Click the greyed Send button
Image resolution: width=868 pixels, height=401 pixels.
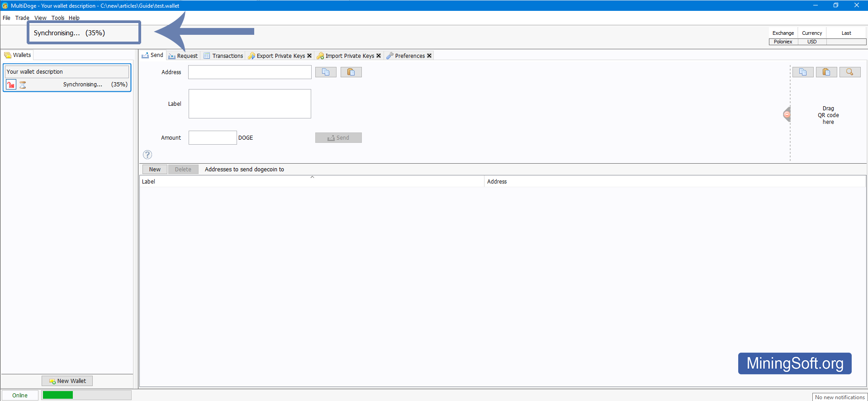coord(338,137)
